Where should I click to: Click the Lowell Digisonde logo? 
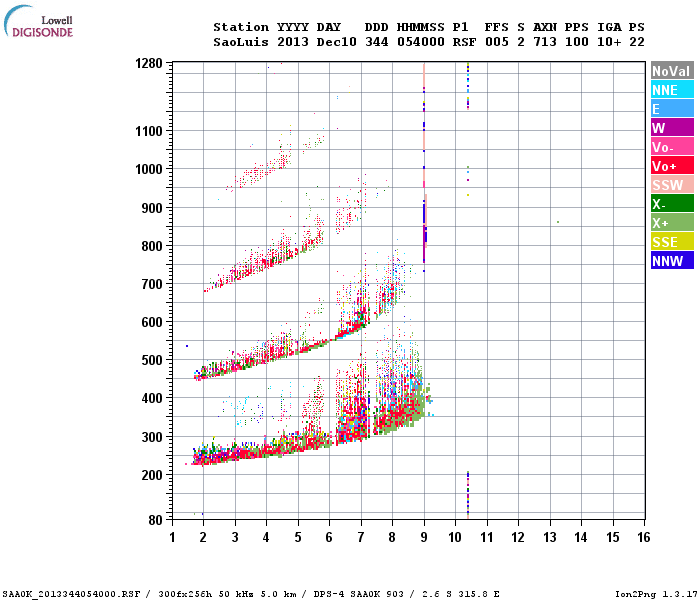pos(38,21)
